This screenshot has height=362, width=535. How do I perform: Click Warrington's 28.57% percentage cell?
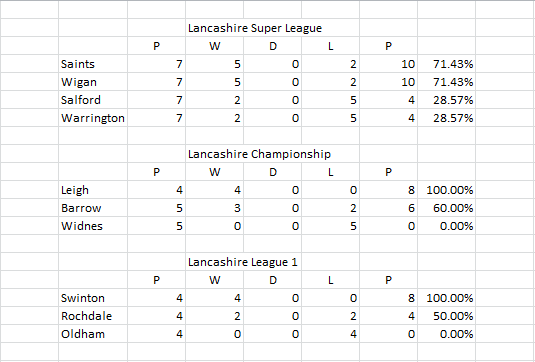pos(446,118)
